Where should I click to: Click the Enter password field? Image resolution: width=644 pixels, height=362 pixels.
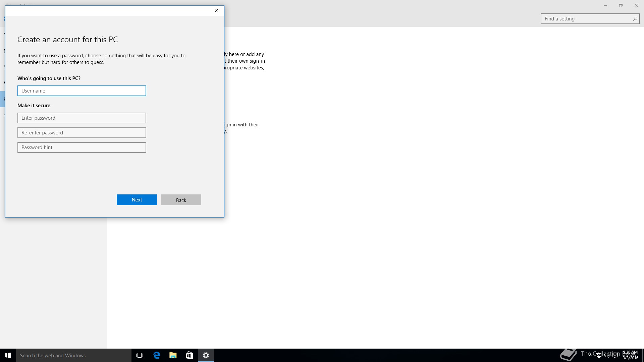(x=82, y=118)
